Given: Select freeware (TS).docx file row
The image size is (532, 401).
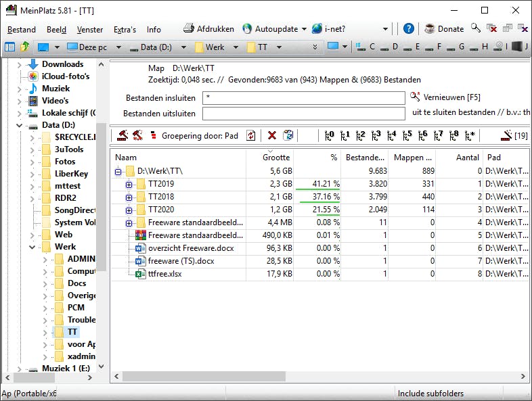Looking at the screenshot, I should [319, 261].
